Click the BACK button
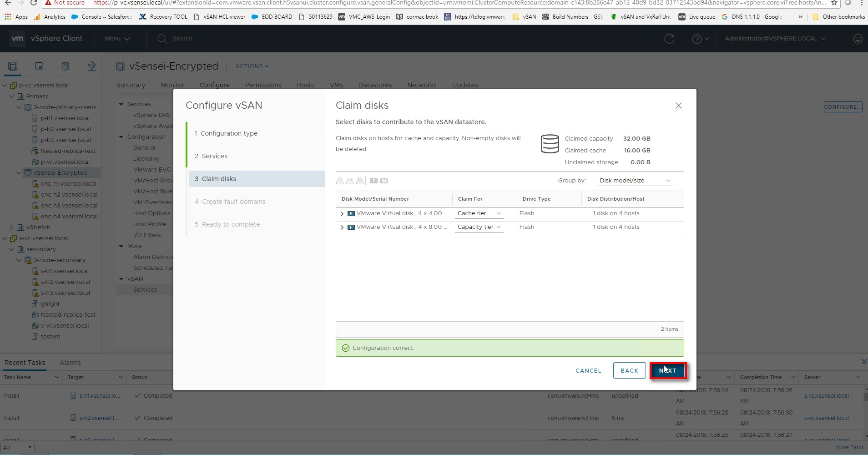The height and width of the screenshot is (455, 868). 629,371
